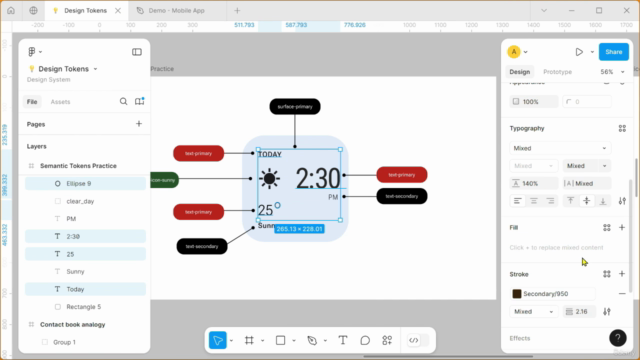Select the Today text layer
This screenshot has height=360, width=640.
pyautogui.click(x=85, y=289)
